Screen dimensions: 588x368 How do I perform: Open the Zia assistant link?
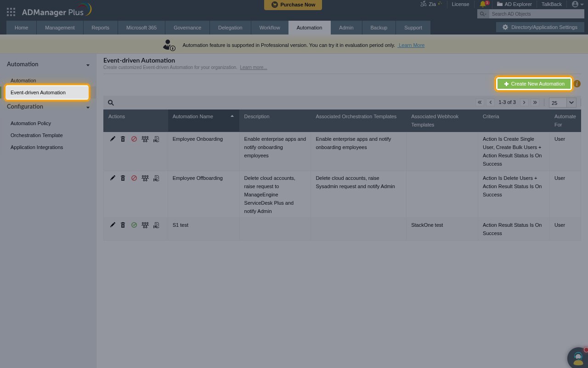pyautogui.click(x=431, y=4)
